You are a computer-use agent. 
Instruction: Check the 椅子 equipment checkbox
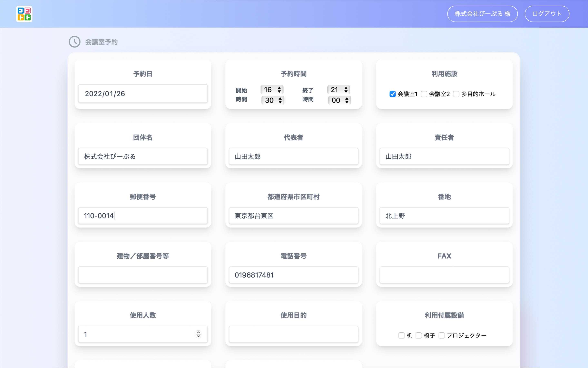pyautogui.click(x=419, y=335)
